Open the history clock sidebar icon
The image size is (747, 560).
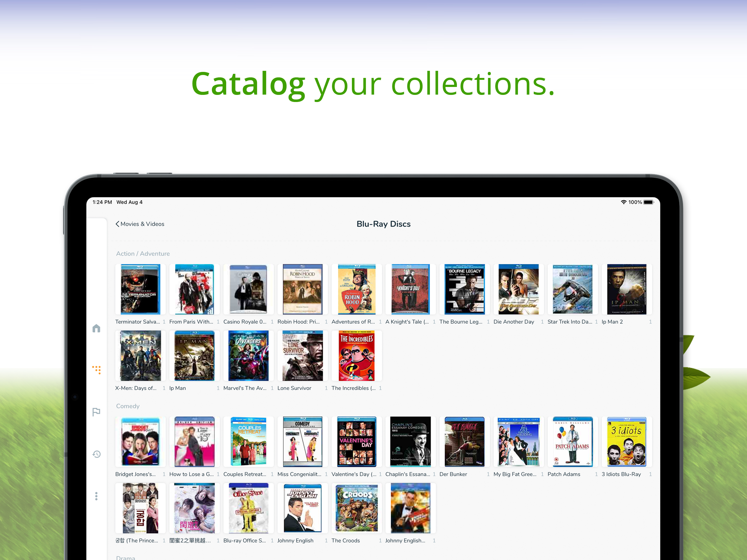click(97, 454)
